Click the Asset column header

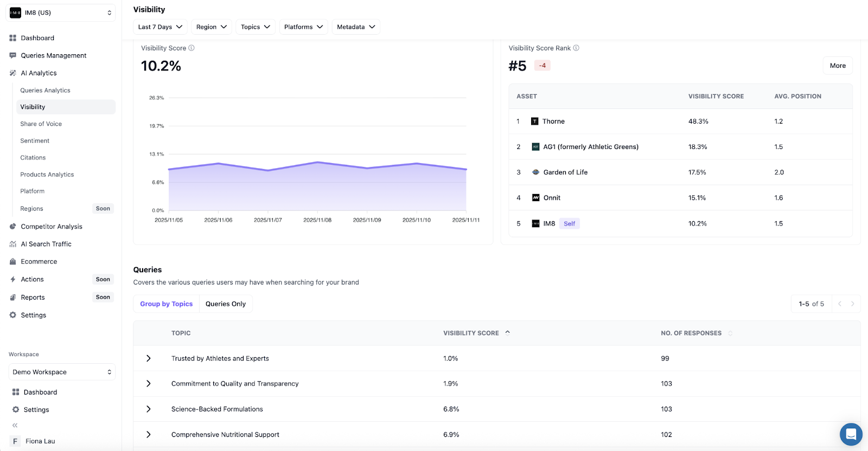[527, 96]
